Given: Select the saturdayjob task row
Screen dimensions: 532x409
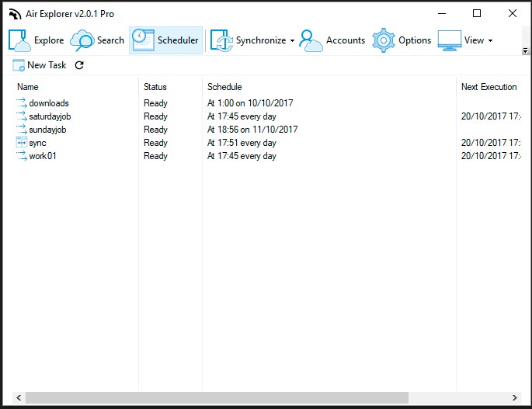Looking at the screenshot, I should [x=50, y=116].
